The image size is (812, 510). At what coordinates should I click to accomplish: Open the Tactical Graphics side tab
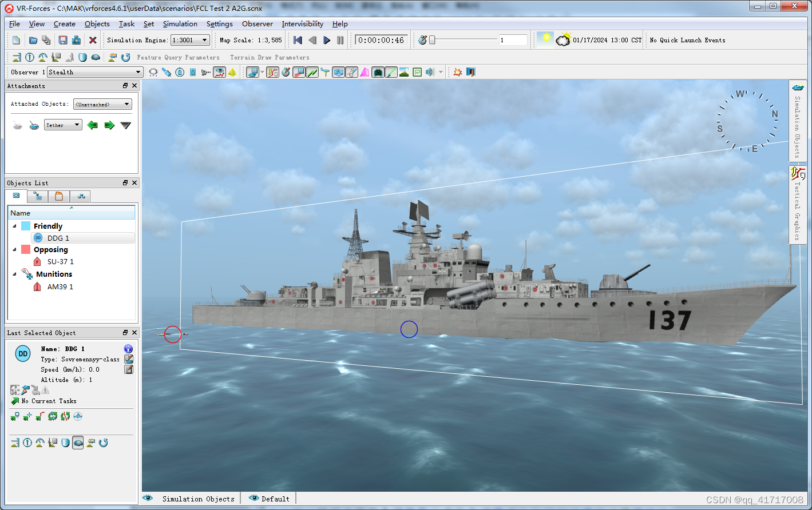pos(798,204)
